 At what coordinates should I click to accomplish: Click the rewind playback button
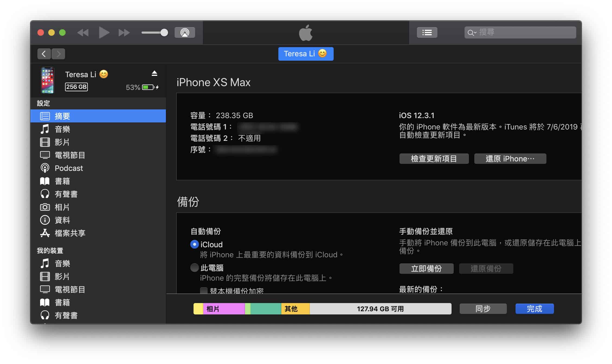coord(83,33)
